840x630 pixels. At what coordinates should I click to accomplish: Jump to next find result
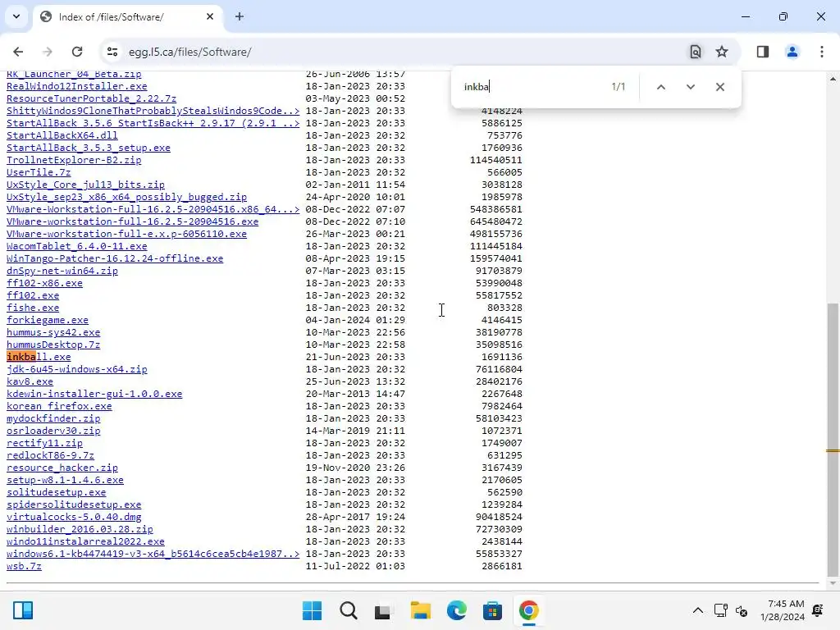(691, 87)
